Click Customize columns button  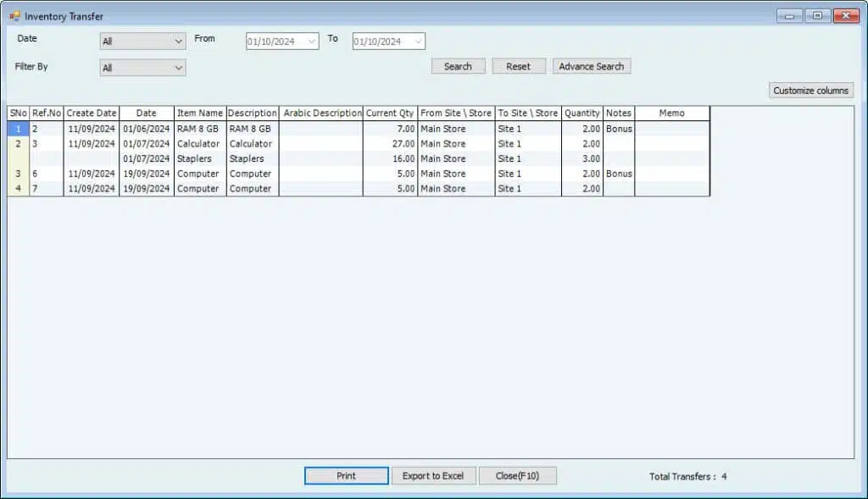tap(810, 90)
